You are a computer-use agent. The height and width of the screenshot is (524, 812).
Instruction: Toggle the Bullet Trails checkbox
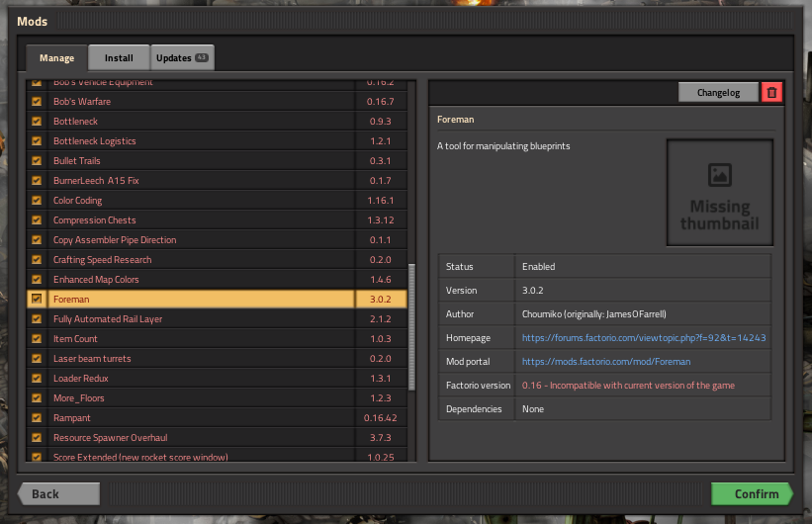37,160
